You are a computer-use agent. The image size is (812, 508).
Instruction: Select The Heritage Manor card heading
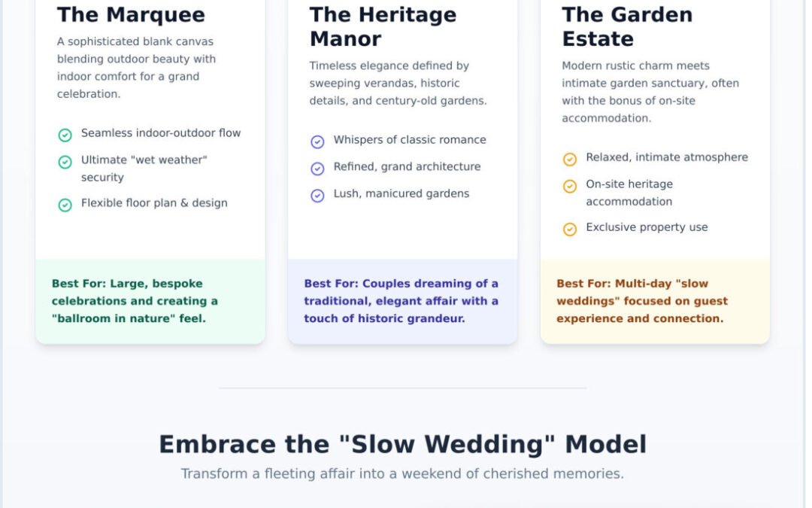coord(383,26)
